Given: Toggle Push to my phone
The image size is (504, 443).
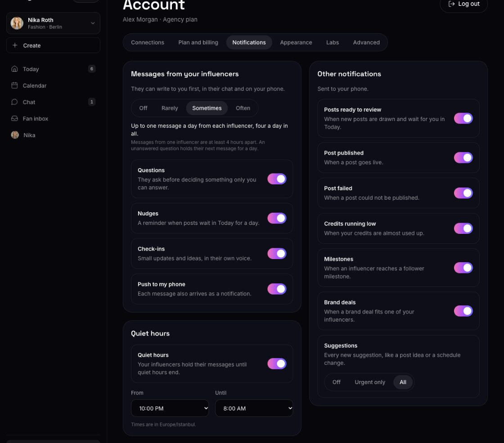Looking at the screenshot, I should pos(277,289).
